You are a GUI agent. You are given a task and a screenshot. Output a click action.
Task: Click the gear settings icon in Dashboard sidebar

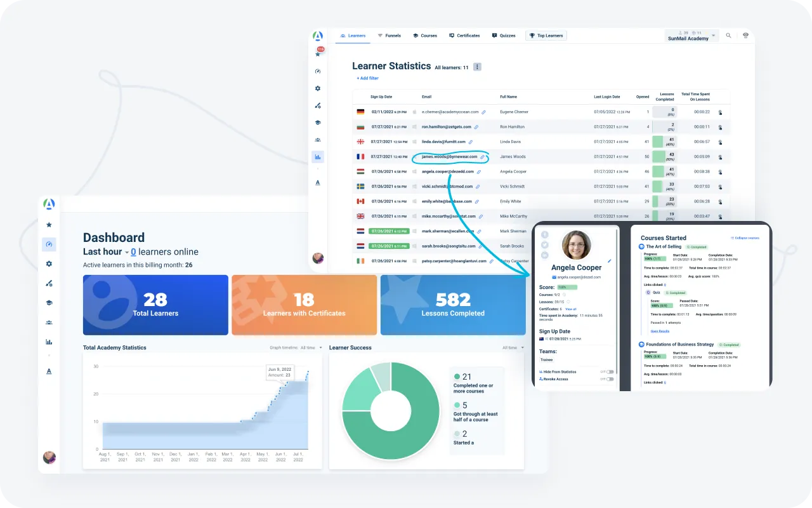(x=49, y=264)
